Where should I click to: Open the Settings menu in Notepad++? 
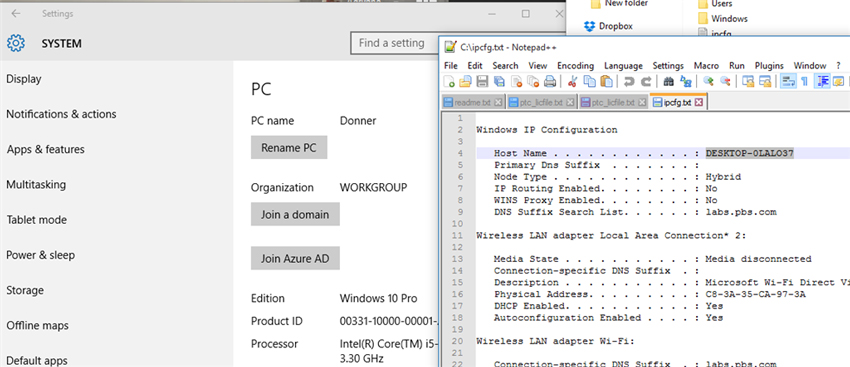[668, 66]
